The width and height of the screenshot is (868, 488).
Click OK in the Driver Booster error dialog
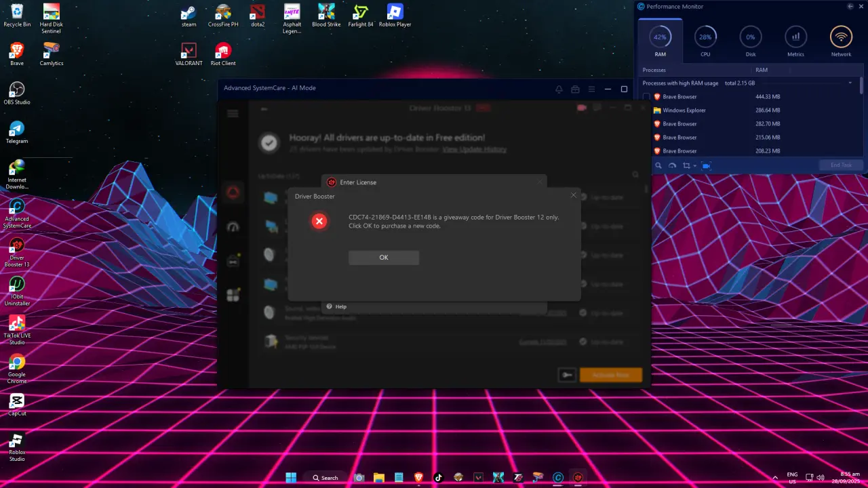click(384, 258)
